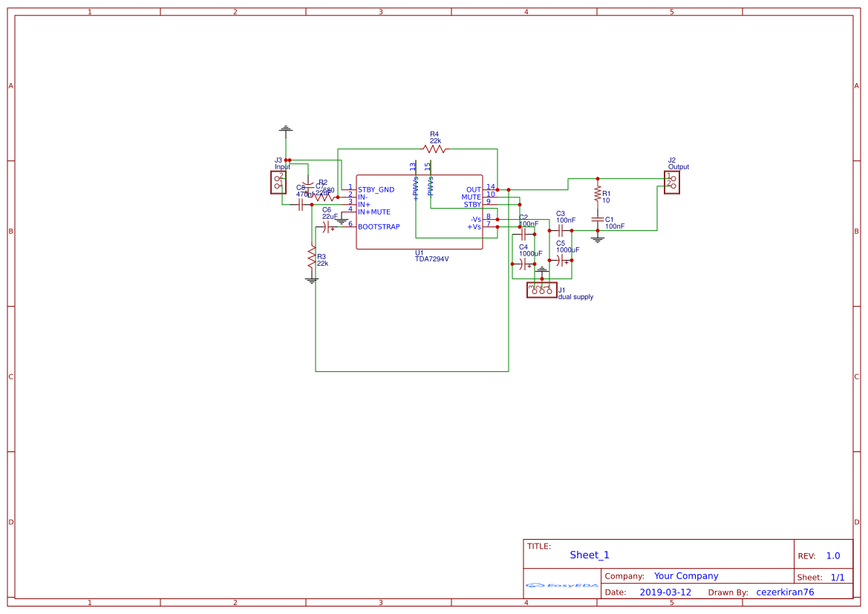Select the J1 dual supply connector symbol
The width and height of the screenshot is (868, 614).
(x=542, y=290)
